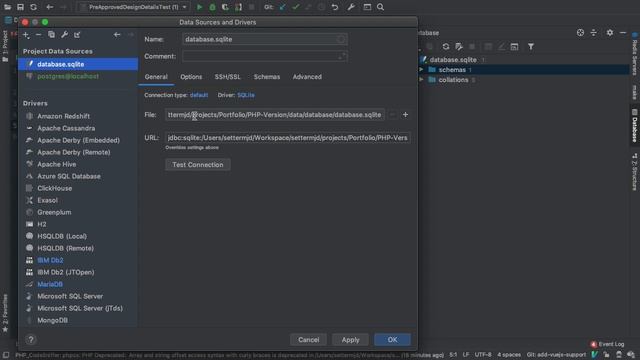Select the IBM Db2 driver

point(78,260)
